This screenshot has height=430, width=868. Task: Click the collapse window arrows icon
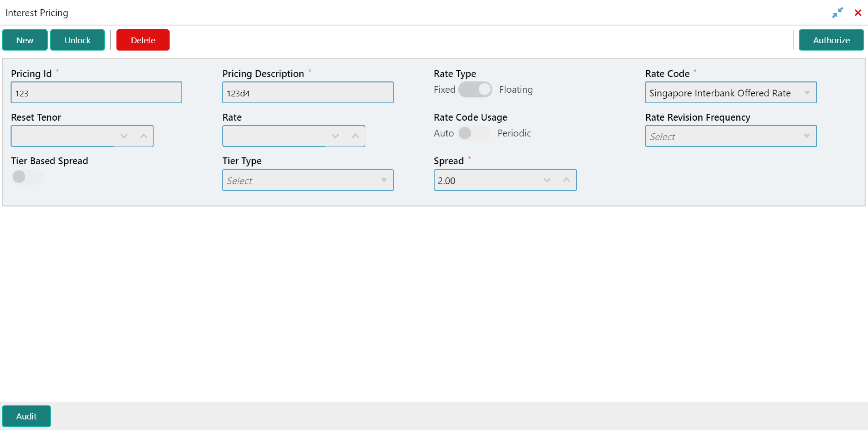point(837,13)
